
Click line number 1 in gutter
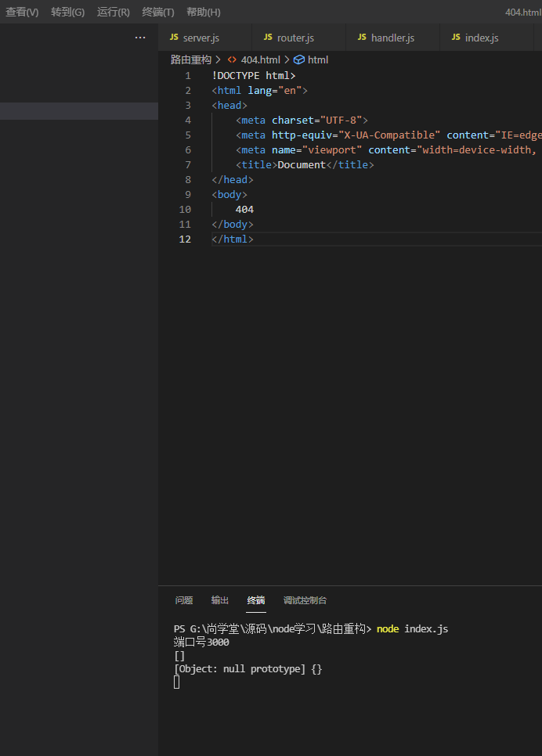click(x=188, y=76)
